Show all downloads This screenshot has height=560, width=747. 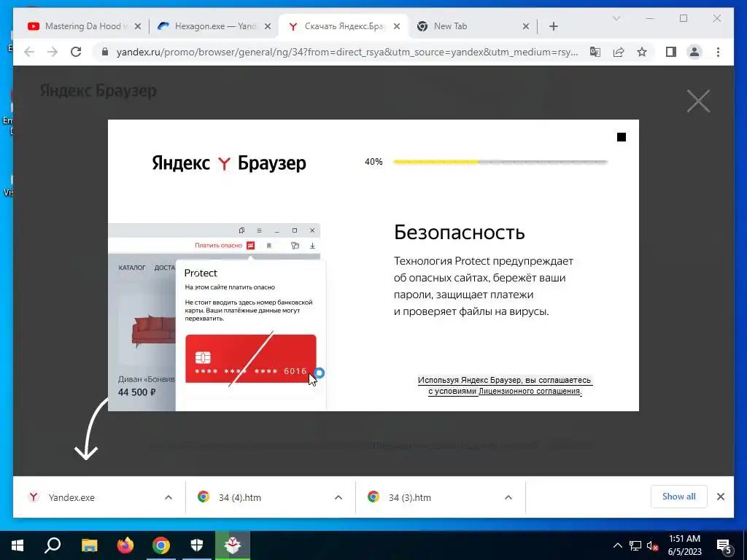point(678,497)
